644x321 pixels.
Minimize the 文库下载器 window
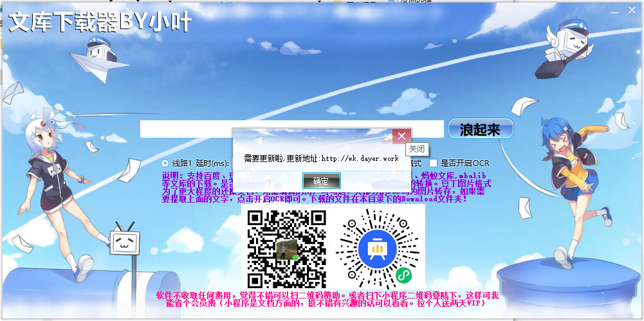tap(614, 12)
